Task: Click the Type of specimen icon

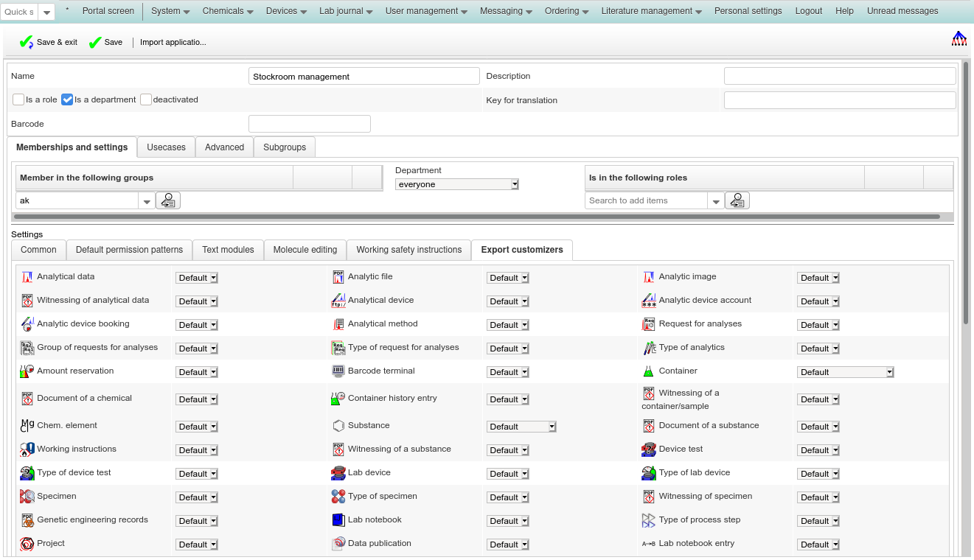Action: point(338,497)
